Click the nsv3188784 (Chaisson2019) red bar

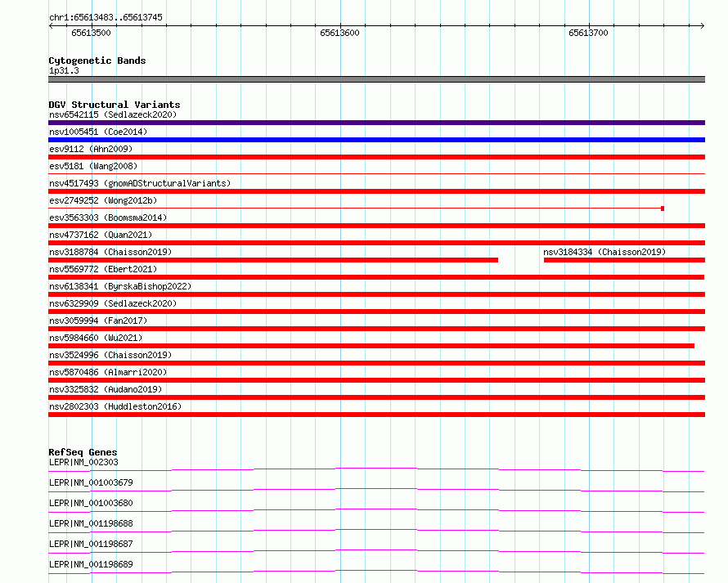273,260
